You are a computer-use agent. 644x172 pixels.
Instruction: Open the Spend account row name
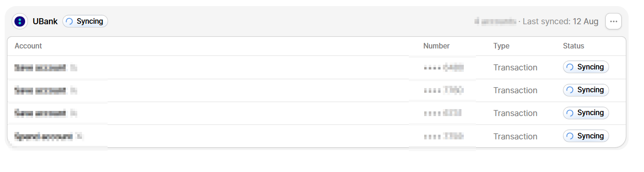[x=48, y=137]
